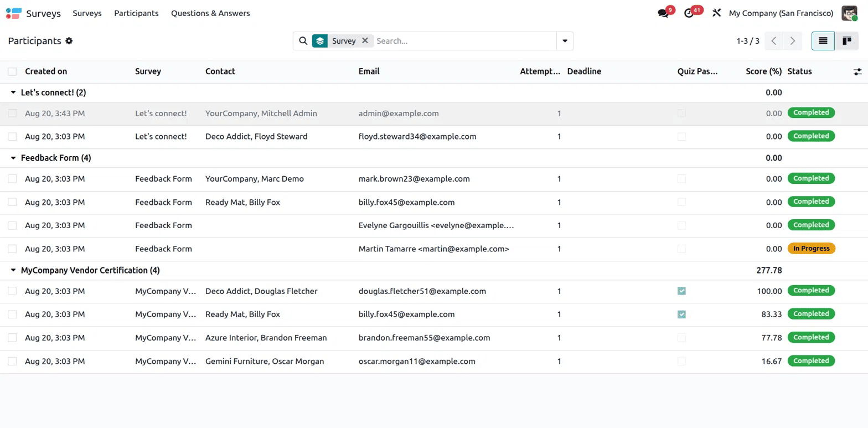The image size is (868, 428).
Task: Open optional columns adjust icon
Action: point(857,71)
